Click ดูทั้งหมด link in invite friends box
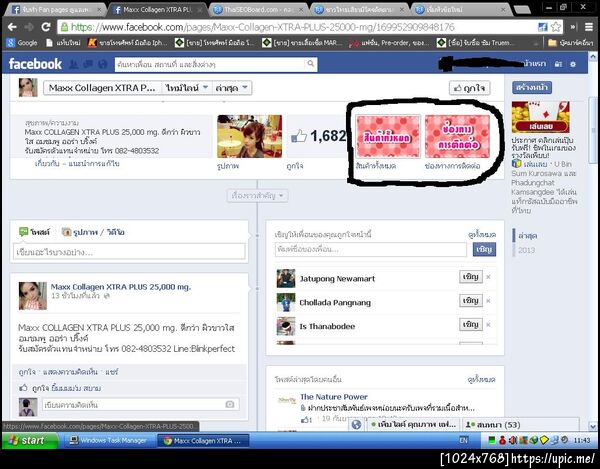Image resolution: width=600 pixels, height=469 pixels. (482, 234)
